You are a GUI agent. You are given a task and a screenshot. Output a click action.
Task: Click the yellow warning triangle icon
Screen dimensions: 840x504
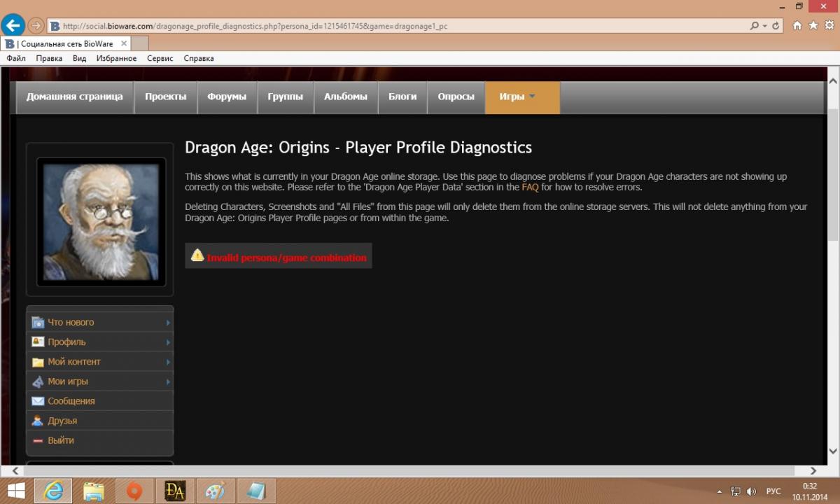pyautogui.click(x=197, y=255)
